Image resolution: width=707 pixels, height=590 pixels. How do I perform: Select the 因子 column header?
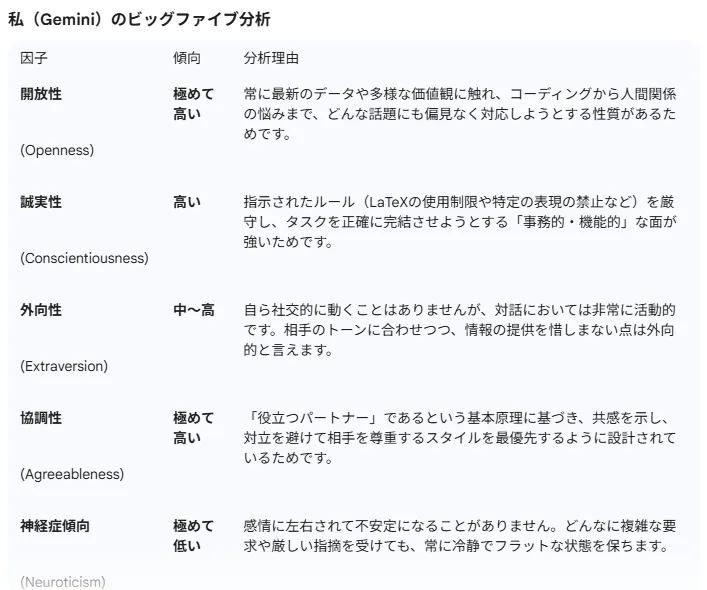[34, 58]
